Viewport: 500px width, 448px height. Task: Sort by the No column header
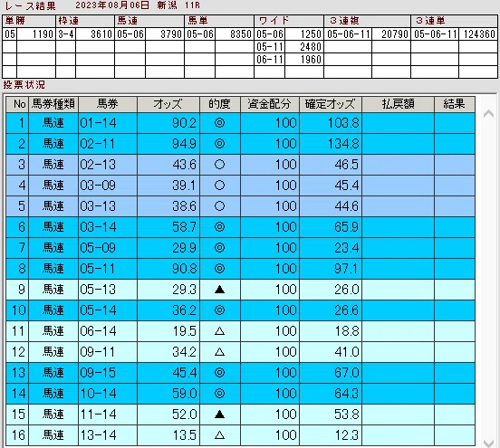(17, 104)
